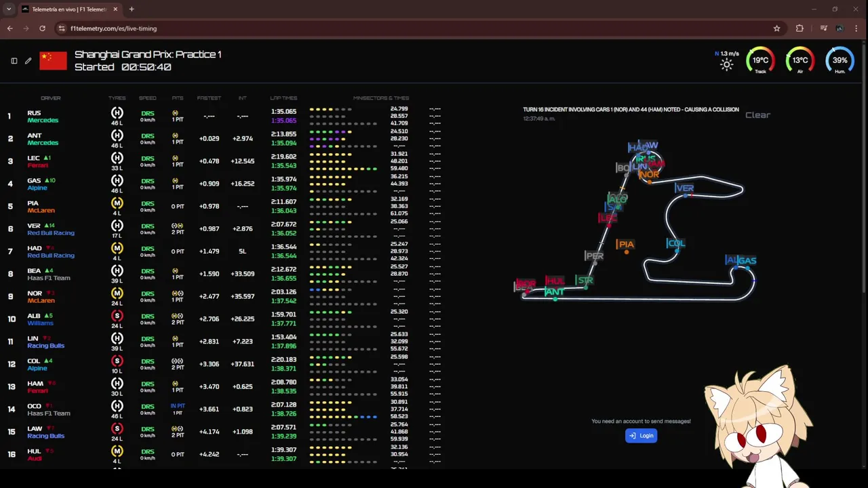This screenshot has width=868, height=488.
Task: Click the medium tyre icon in HUL row
Action: click(117, 451)
